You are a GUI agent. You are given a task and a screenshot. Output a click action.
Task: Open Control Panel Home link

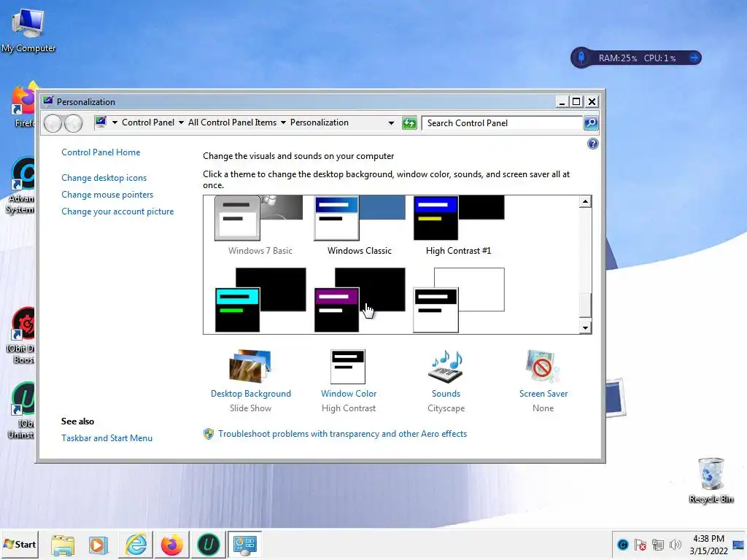coord(101,152)
